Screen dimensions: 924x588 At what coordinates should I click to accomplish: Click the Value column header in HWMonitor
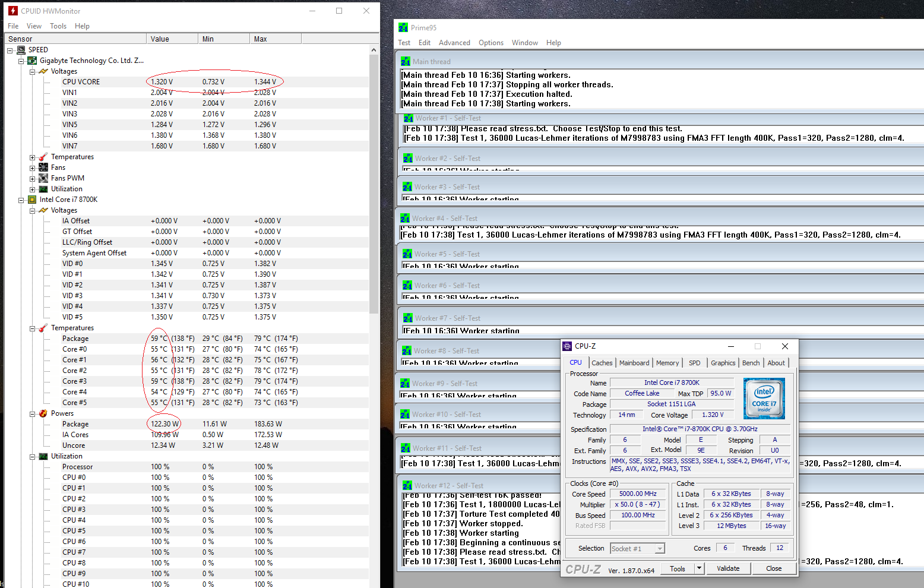(172, 39)
